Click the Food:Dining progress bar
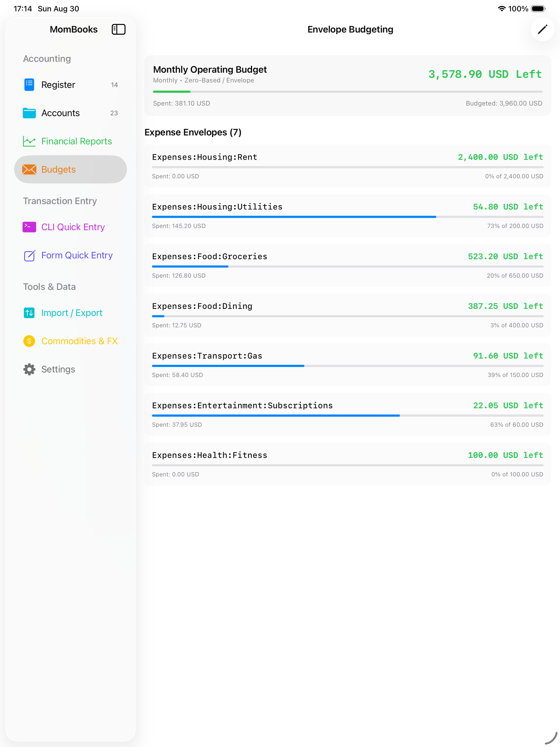 pos(348,316)
